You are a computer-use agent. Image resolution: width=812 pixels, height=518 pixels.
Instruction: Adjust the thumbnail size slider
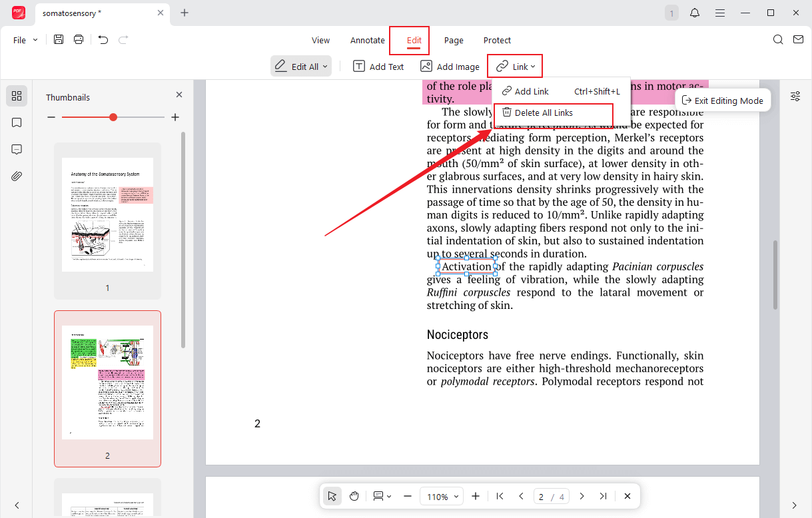point(113,116)
